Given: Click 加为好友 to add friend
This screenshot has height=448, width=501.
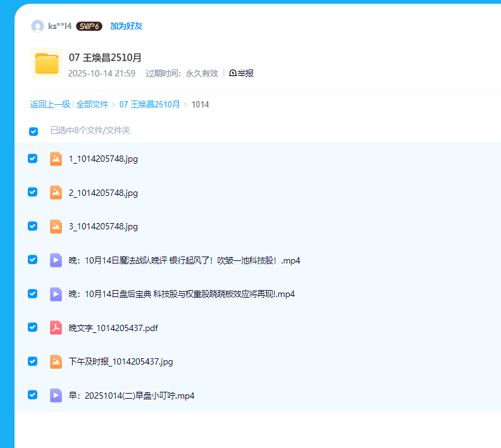Looking at the screenshot, I should click(126, 26).
